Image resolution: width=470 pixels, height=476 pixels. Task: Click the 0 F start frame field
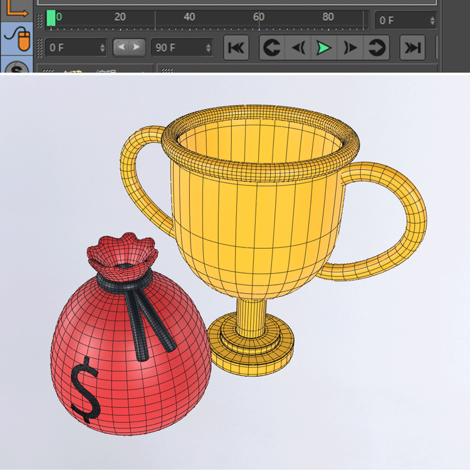(70, 48)
